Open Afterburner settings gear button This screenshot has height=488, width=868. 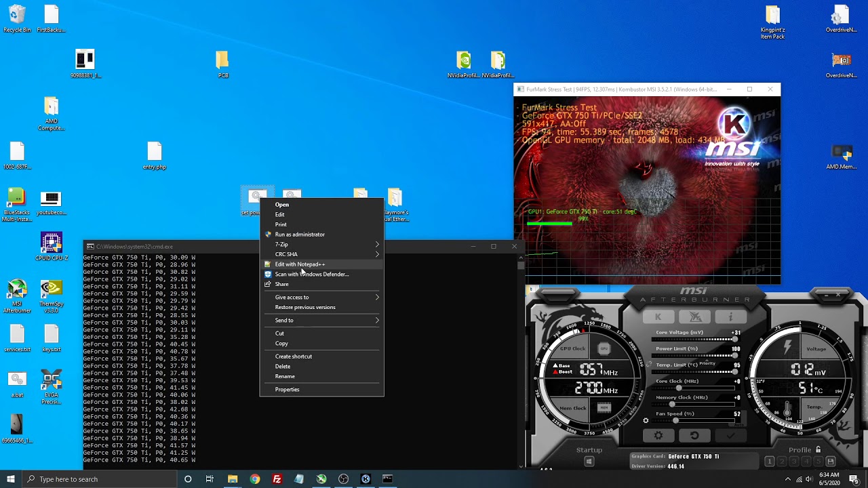[658, 435]
